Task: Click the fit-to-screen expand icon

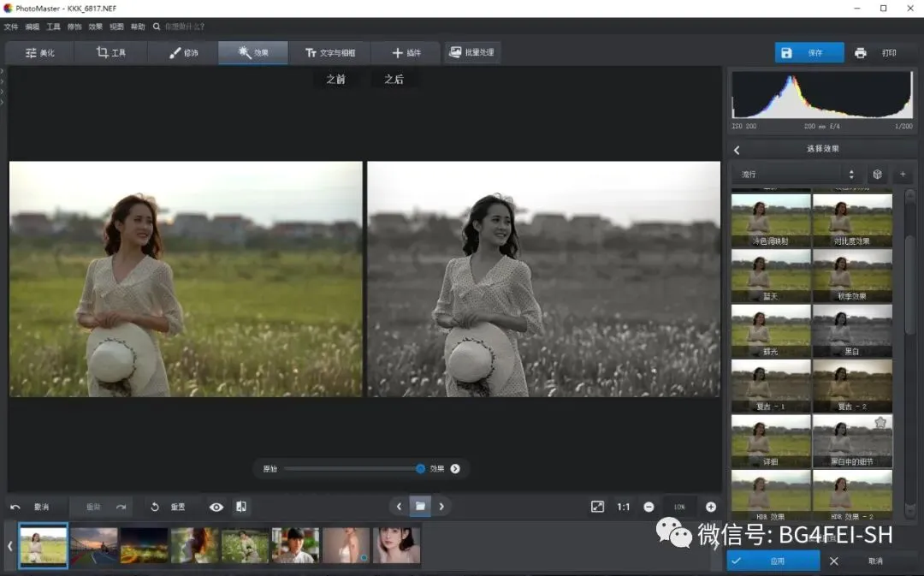Action: 597,507
